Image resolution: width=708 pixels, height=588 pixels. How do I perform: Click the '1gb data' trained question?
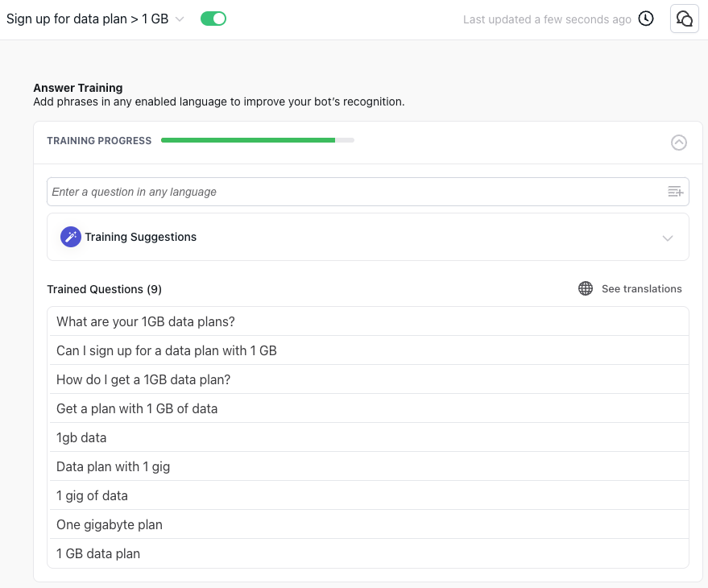81,437
